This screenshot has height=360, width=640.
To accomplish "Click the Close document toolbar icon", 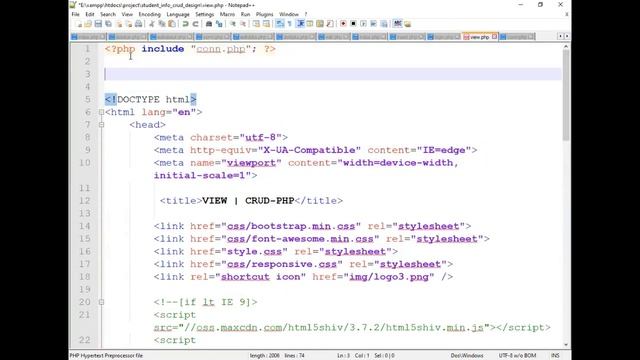I will [x=120, y=24].
